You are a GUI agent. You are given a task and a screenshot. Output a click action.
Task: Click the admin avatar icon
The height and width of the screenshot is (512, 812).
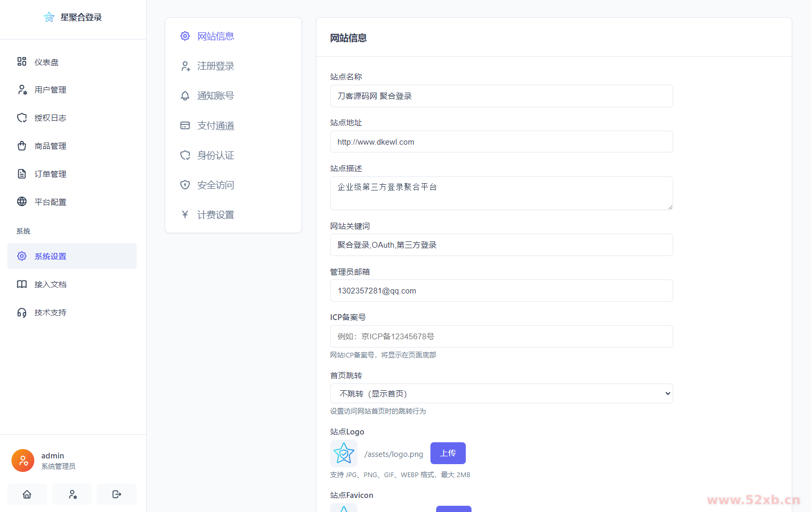click(23, 460)
